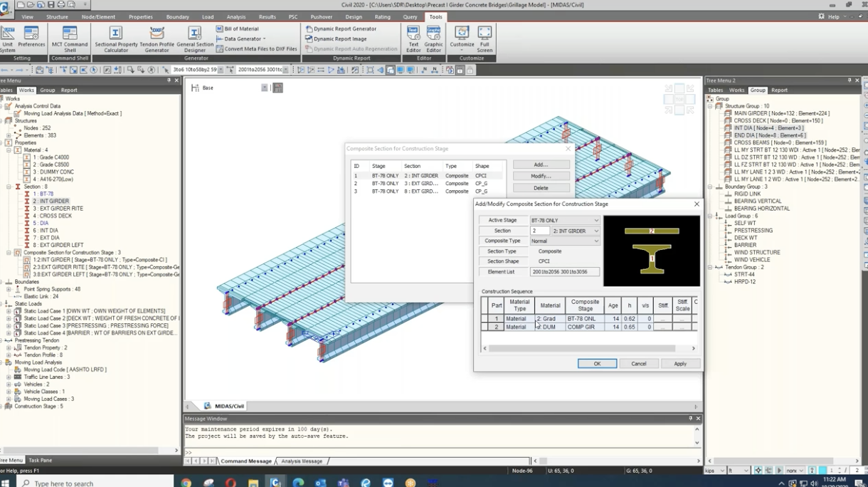Open the View ribbon tab

click(27, 17)
